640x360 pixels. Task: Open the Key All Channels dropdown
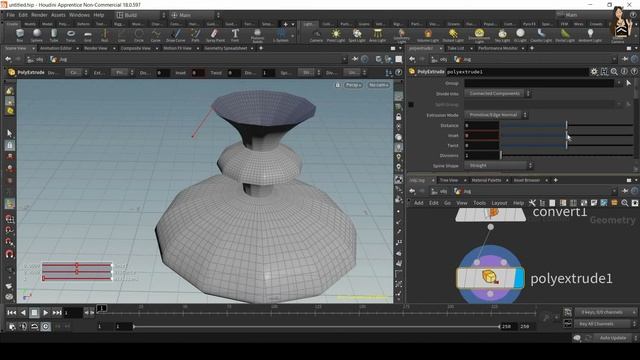click(x=606, y=324)
